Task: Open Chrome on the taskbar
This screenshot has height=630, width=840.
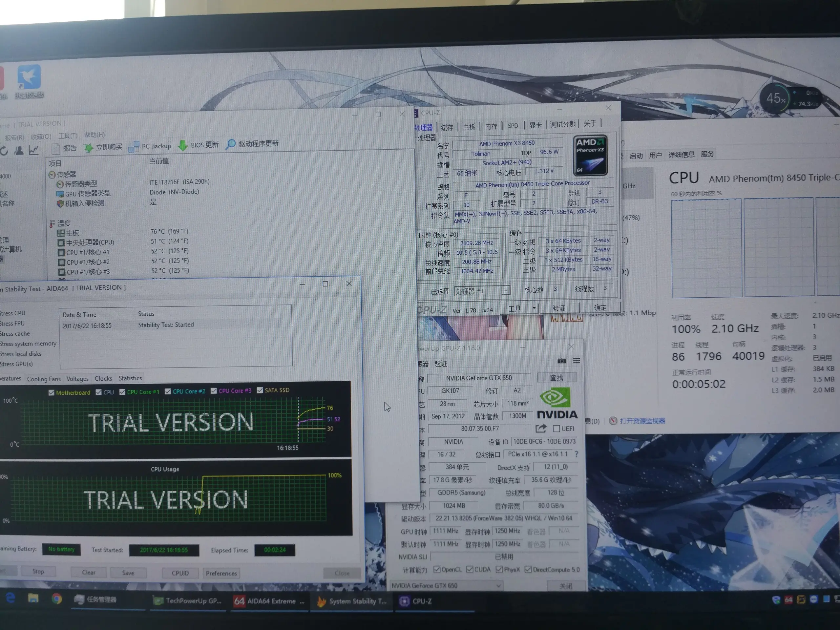Action: 56,599
